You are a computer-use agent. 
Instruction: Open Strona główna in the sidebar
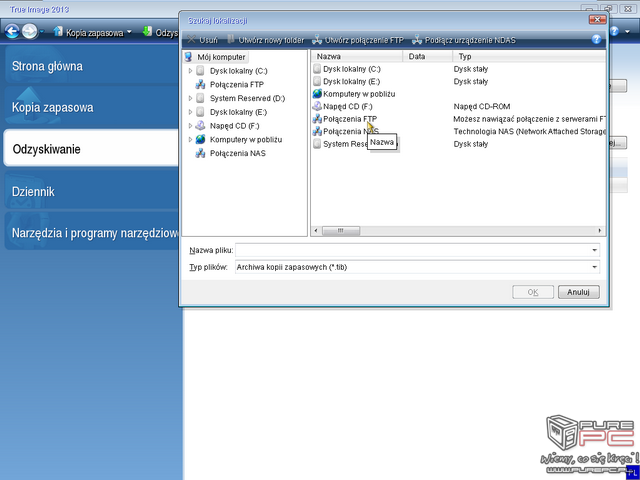coord(91,66)
